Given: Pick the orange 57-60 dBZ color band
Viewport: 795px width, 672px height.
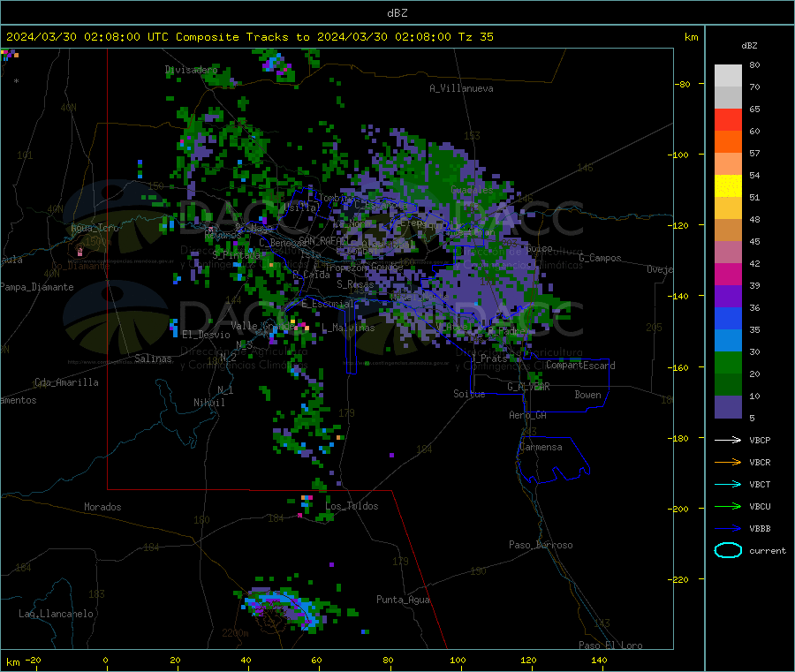Looking at the screenshot, I should click(x=728, y=142).
